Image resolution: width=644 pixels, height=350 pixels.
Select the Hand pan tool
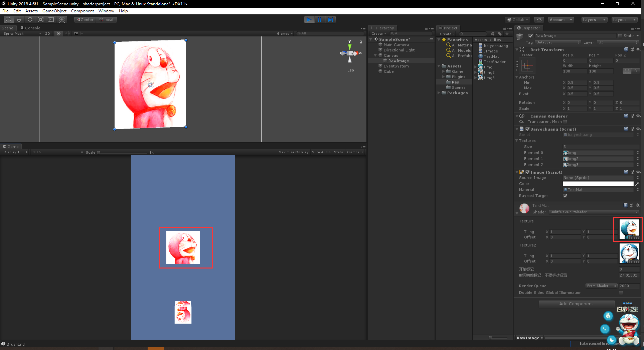8,19
